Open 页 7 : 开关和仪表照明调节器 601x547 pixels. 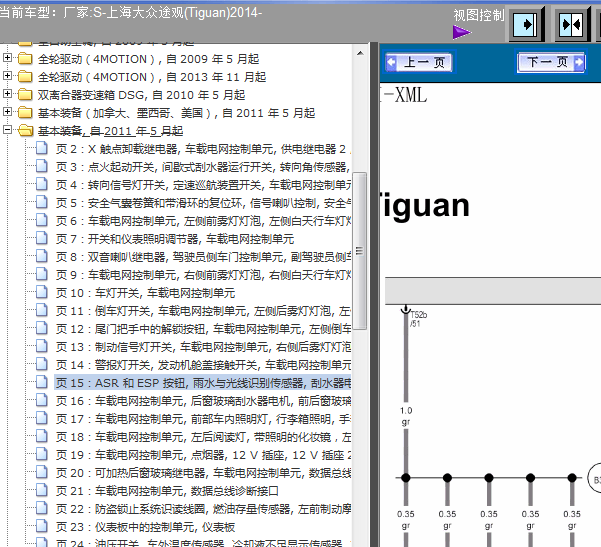coord(175,239)
